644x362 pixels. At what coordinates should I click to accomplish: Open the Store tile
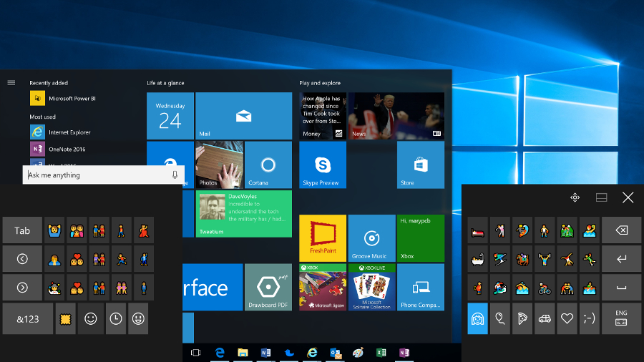tap(421, 165)
